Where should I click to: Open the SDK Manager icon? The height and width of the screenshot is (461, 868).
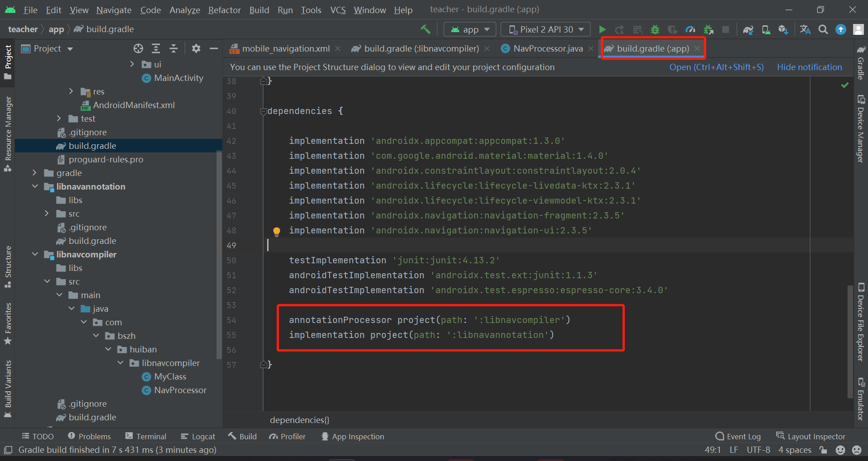click(783, 29)
